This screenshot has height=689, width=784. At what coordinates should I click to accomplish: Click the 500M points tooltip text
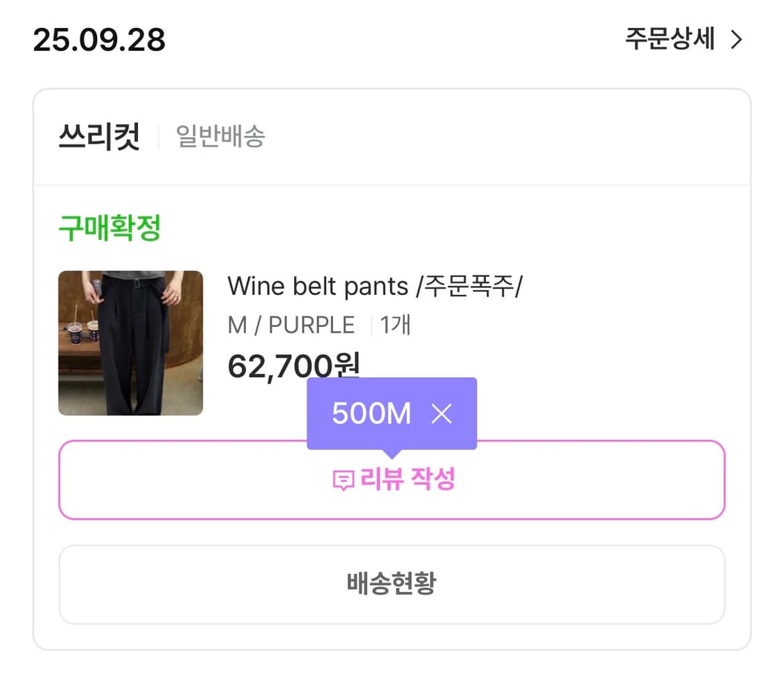[371, 414]
